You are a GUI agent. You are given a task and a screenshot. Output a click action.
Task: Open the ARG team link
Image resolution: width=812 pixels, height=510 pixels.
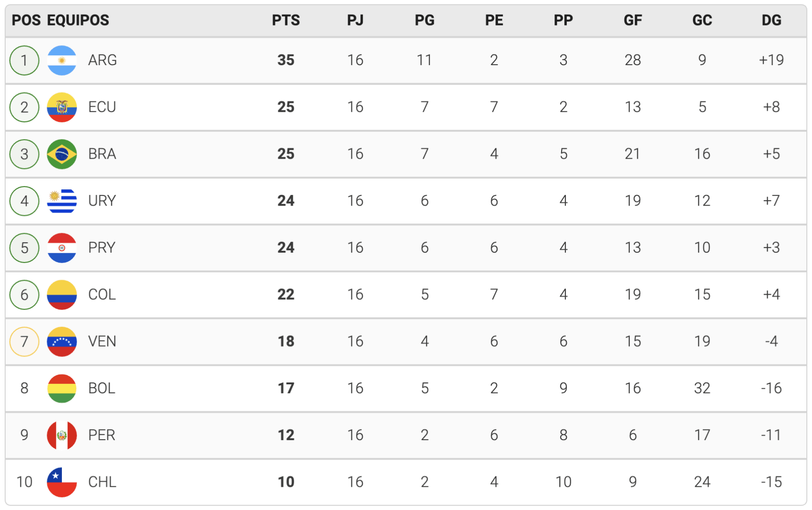click(103, 60)
